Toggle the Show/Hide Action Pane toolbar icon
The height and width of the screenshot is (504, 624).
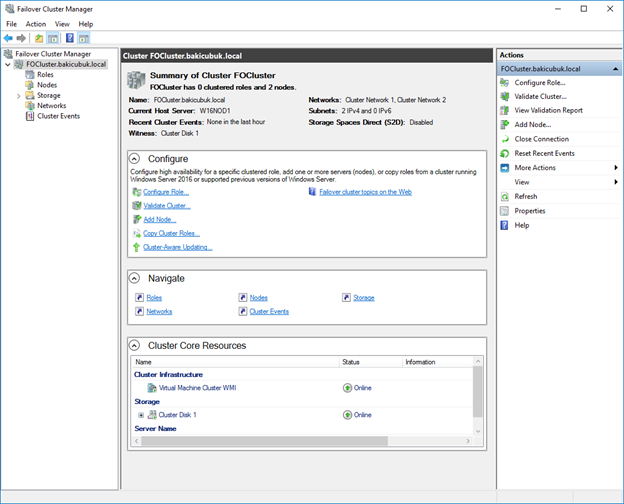(x=84, y=38)
